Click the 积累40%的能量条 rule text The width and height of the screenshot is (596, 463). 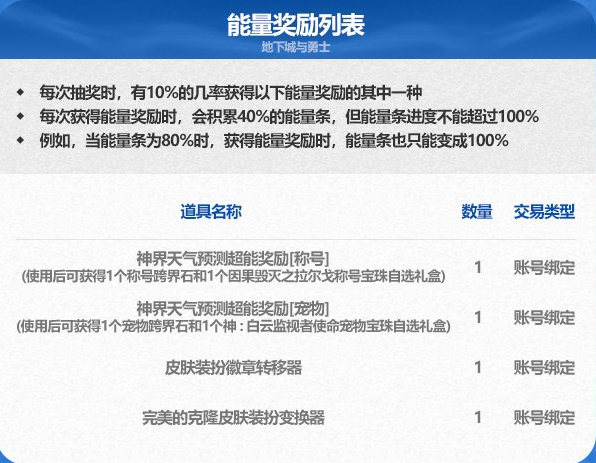point(289,117)
